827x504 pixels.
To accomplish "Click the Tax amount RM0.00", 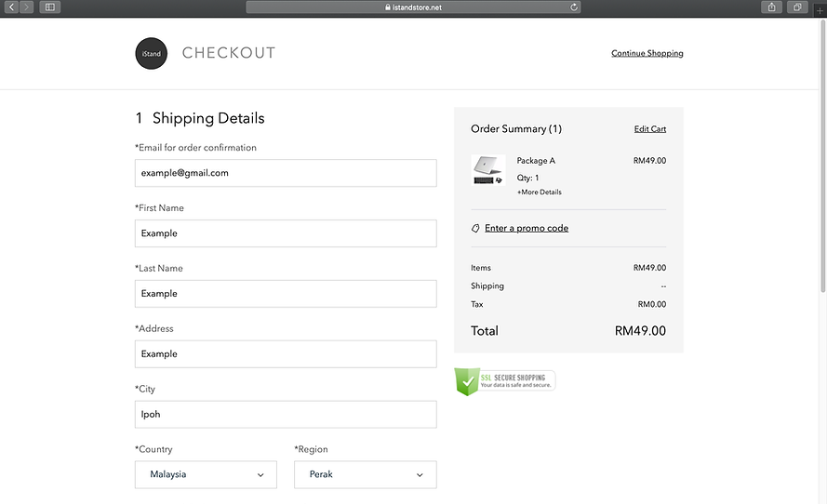I will point(652,305).
